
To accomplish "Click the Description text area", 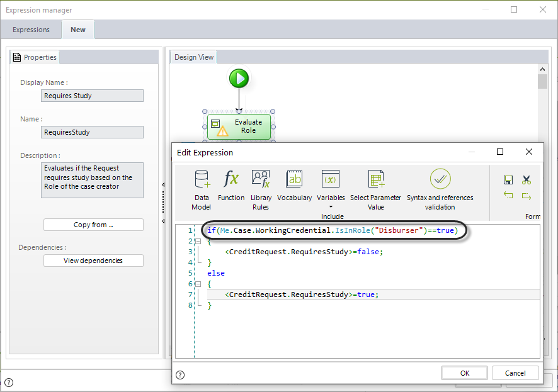I will pos(92,180).
